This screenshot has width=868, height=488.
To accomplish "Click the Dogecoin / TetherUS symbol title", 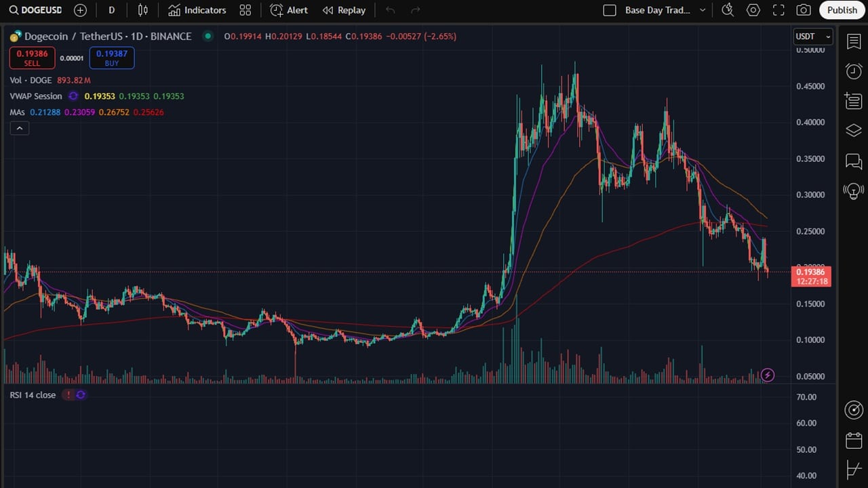I will click(108, 36).
